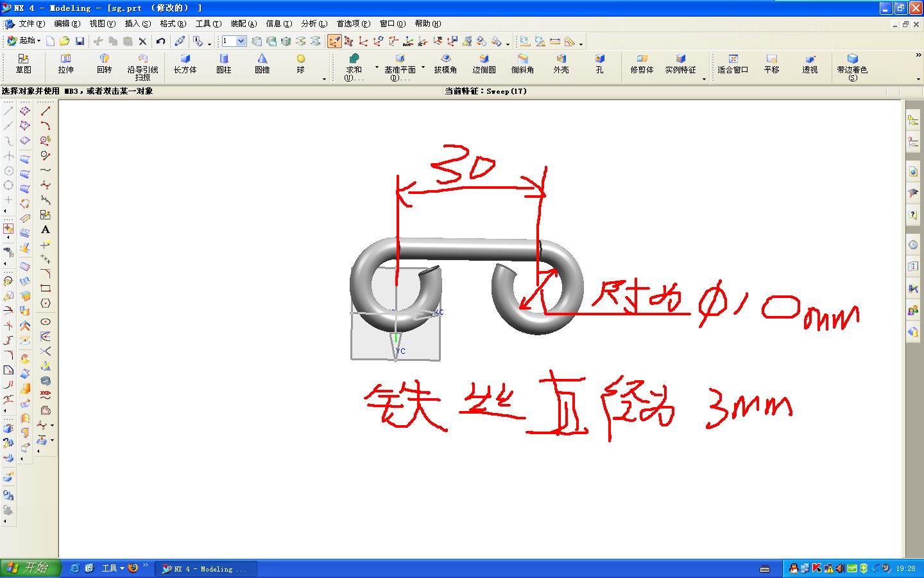924x578 pixels.
Task: Expand the 求和 boolean dropdown arrow
Action: 377,67
